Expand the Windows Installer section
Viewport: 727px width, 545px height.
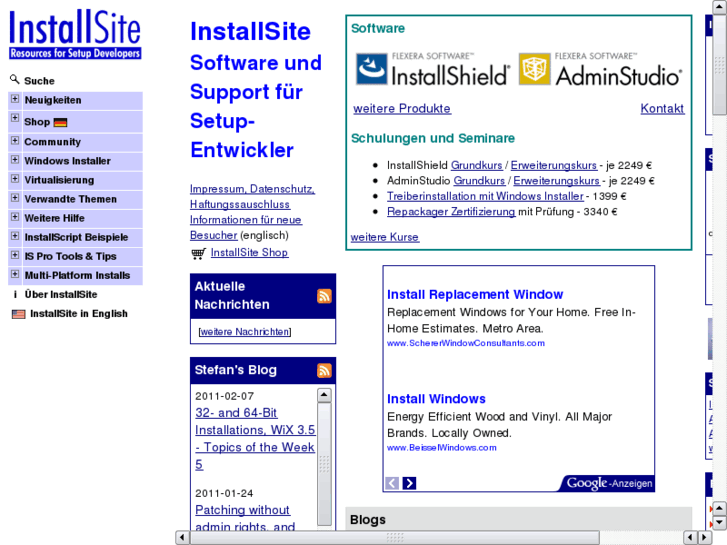pos(15,160)
